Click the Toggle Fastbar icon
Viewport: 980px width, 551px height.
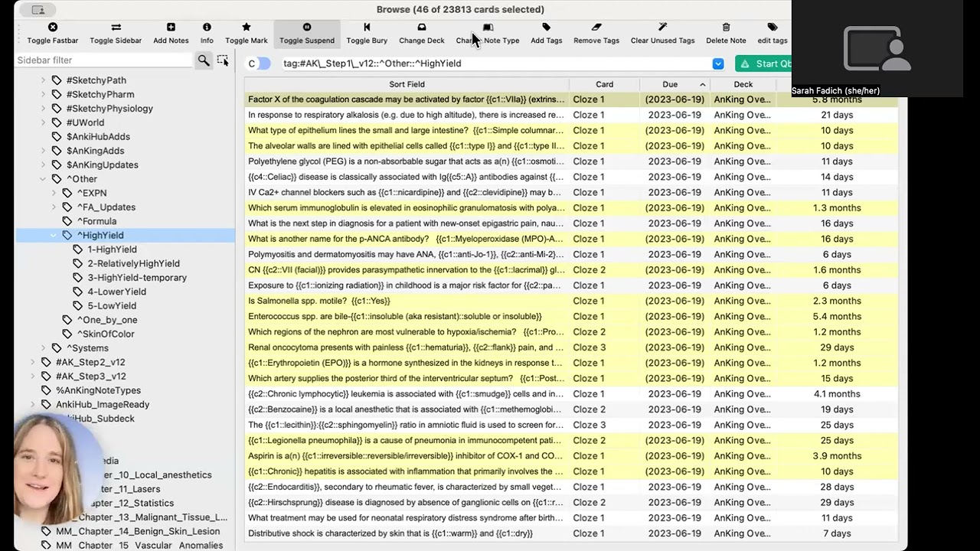[53, 28]
